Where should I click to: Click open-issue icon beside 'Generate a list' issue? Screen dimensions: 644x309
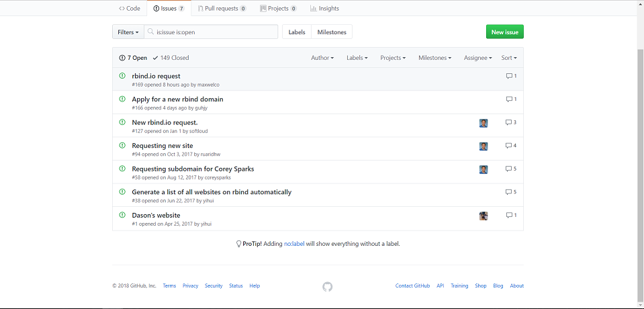(x=122, y=191)
